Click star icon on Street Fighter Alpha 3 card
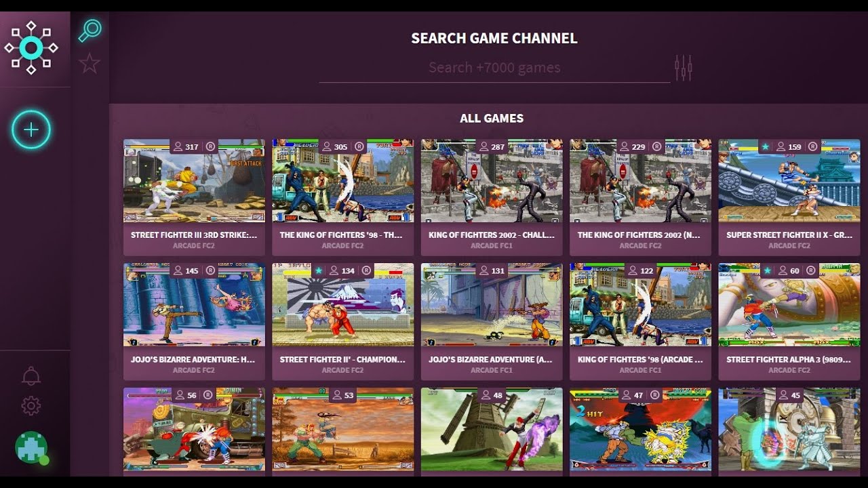868x488 pixels. (x=767, y=270)
